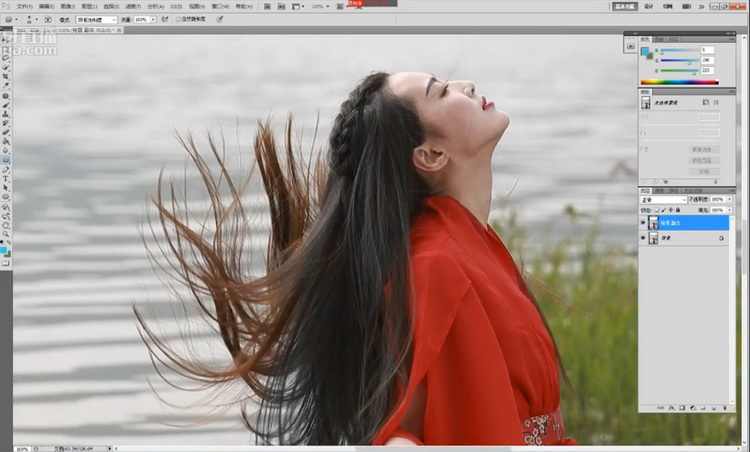The height and width of the screenshot is (452, 750).
Task: Open the File menu
Action: coord(25,6)
